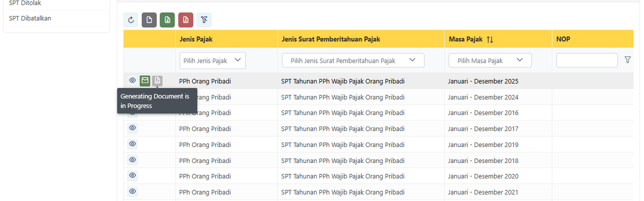This screenshot has width=644, height=201.
Task: Select Januari - Desember 2021 cell
Action: click(497, 192)
